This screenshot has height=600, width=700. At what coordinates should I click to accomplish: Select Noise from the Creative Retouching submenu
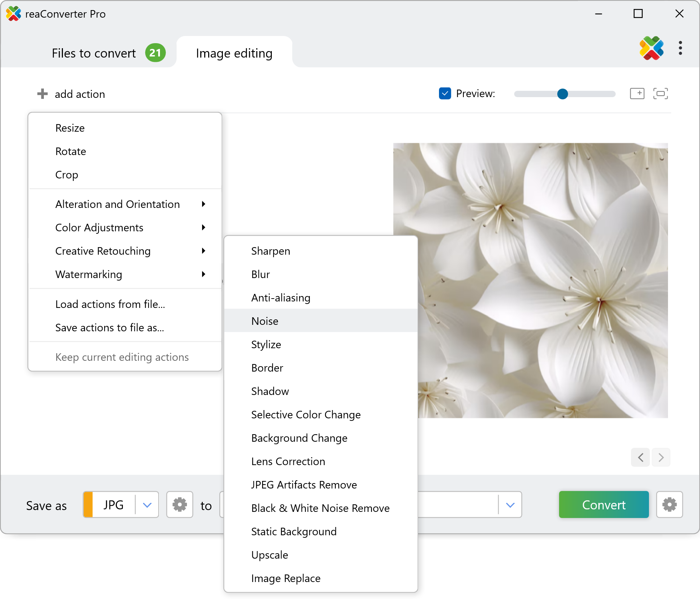265,321
